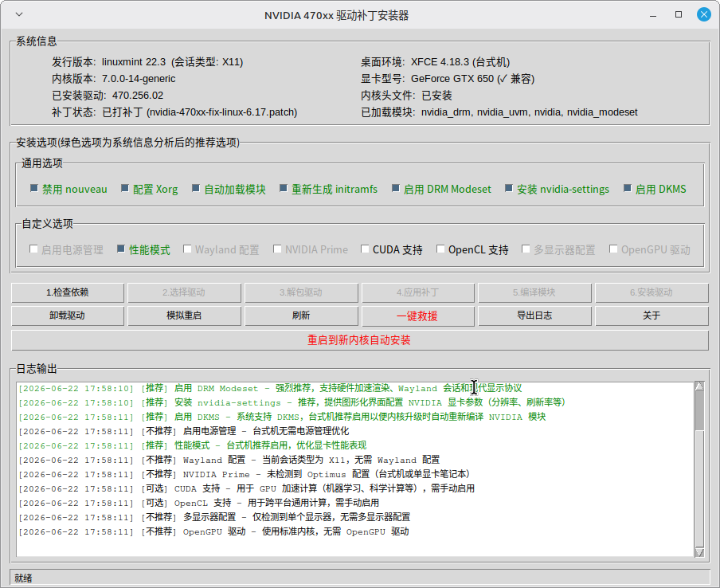
Task: Click the patch name nvidia-470xx-fix-linux-6.17.patch
Action: (222, 112)
